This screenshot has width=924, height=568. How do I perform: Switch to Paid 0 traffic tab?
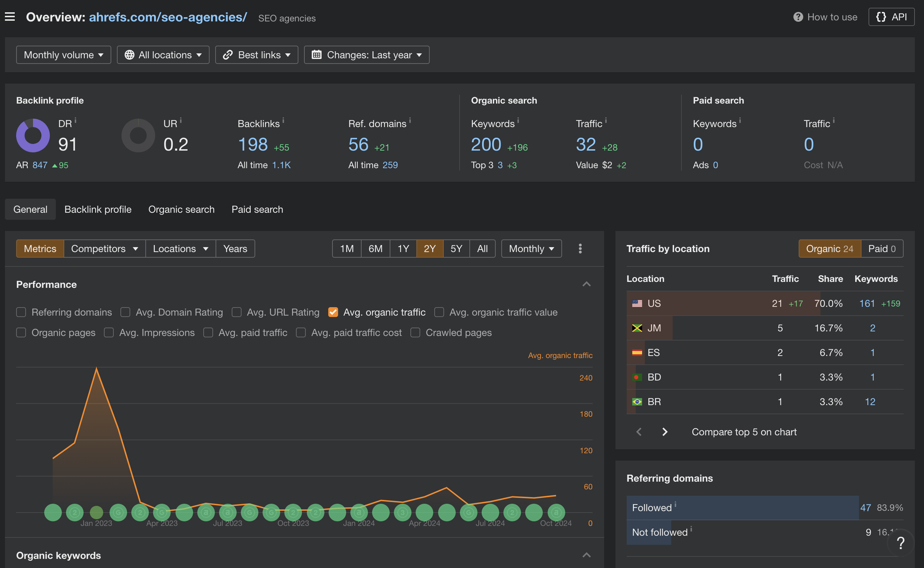(x=882, y=249)
